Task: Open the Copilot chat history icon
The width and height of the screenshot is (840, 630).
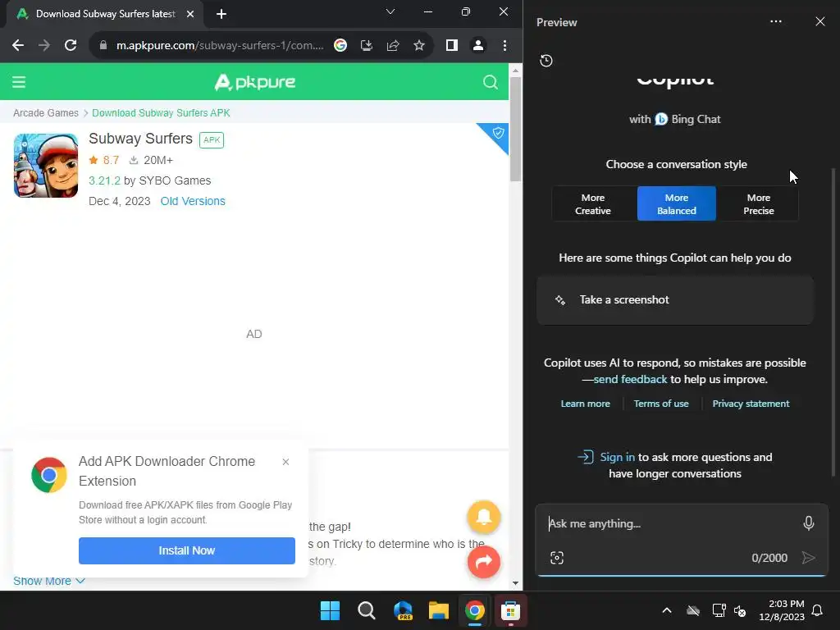Action: 546,61
